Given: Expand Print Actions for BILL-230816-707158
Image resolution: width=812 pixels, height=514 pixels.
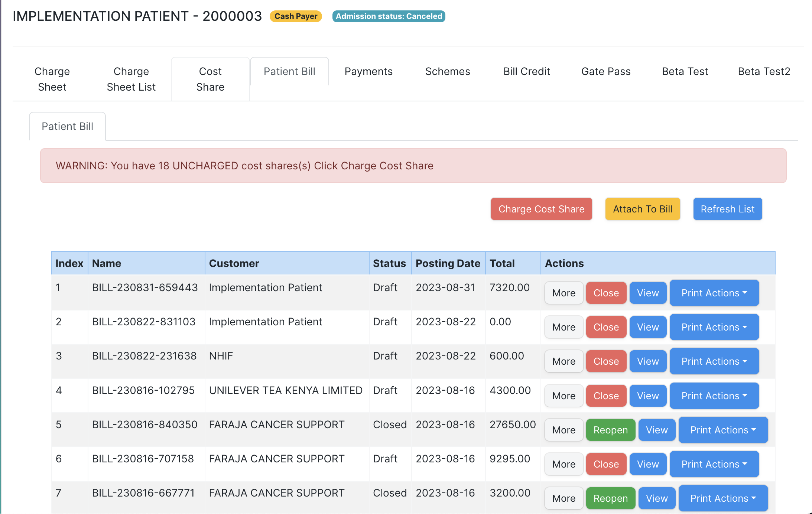Looking at the screenshot, I should (x=714, y=464).
